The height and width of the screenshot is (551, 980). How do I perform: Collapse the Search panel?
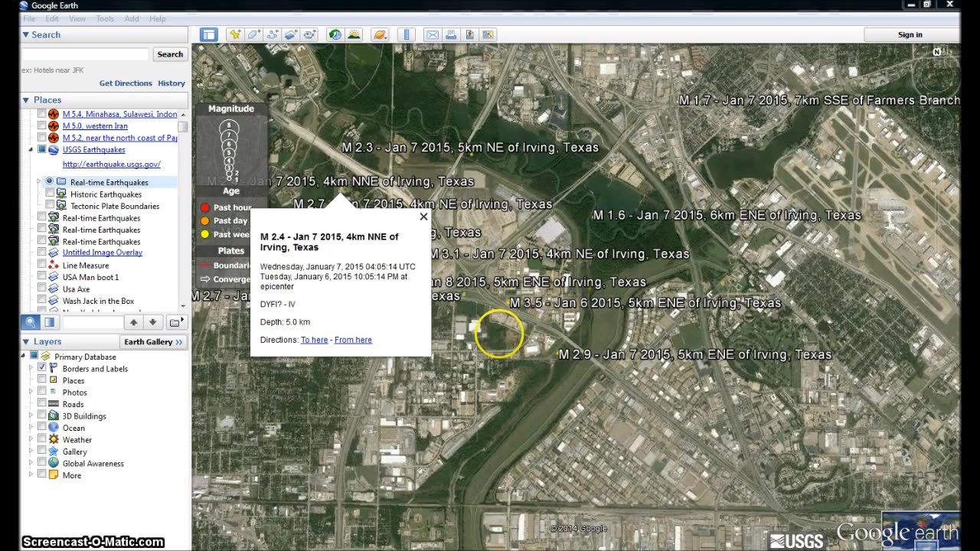click(26, 34)
